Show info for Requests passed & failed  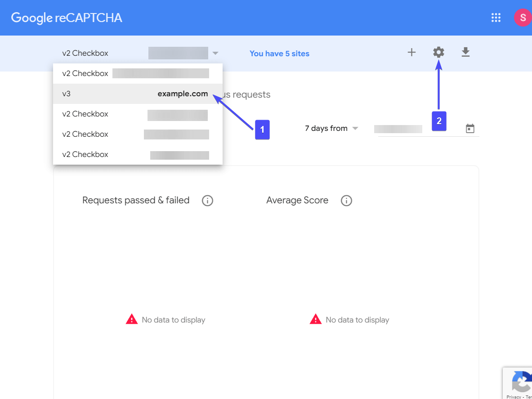pyautogui.click(x=207, y=201)
